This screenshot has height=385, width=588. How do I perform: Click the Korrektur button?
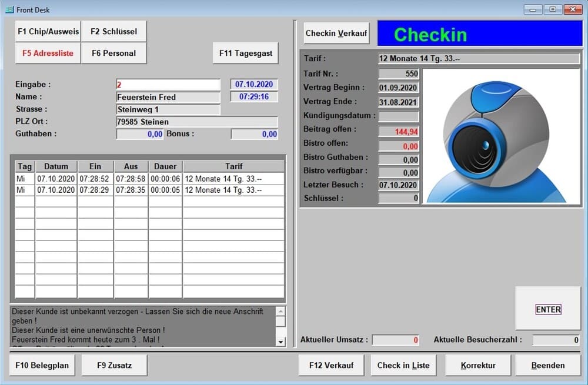[x=477, y=365]
